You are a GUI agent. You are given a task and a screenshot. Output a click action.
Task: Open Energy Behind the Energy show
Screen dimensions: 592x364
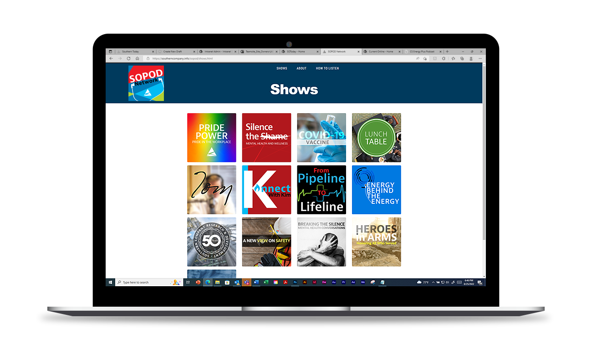tap(377, 190)
